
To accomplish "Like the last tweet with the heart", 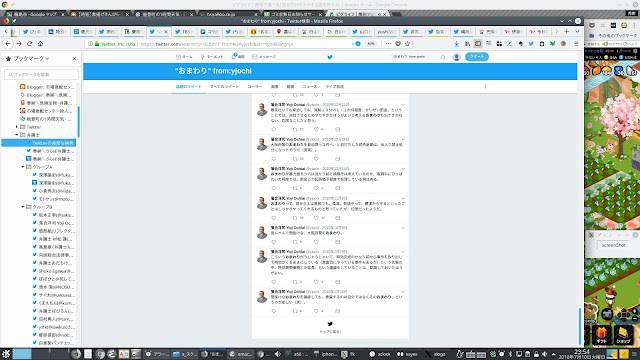I will click(316, 311).
